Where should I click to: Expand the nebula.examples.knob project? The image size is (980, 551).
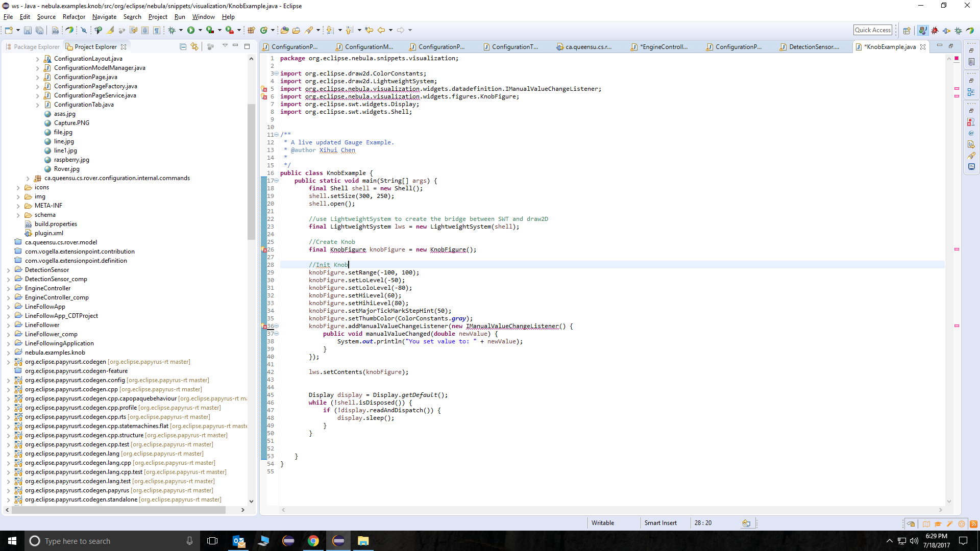click(x=9, y=353)
